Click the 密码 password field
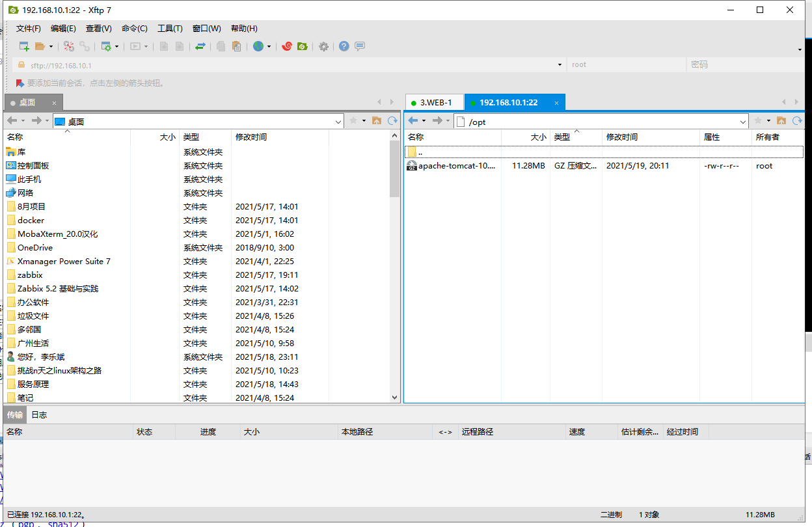812x527 pixels. point(744,65)
